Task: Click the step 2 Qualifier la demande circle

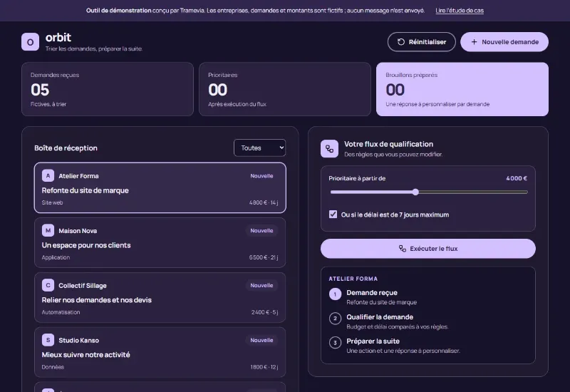Action: (335, 319)
